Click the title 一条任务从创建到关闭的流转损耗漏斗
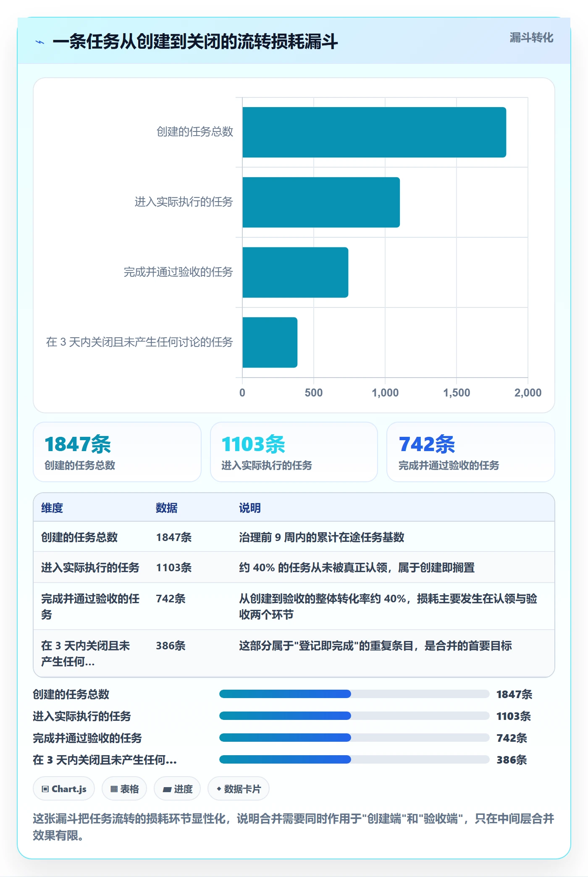Screen dimensions: 588x877 pos(195,42)
